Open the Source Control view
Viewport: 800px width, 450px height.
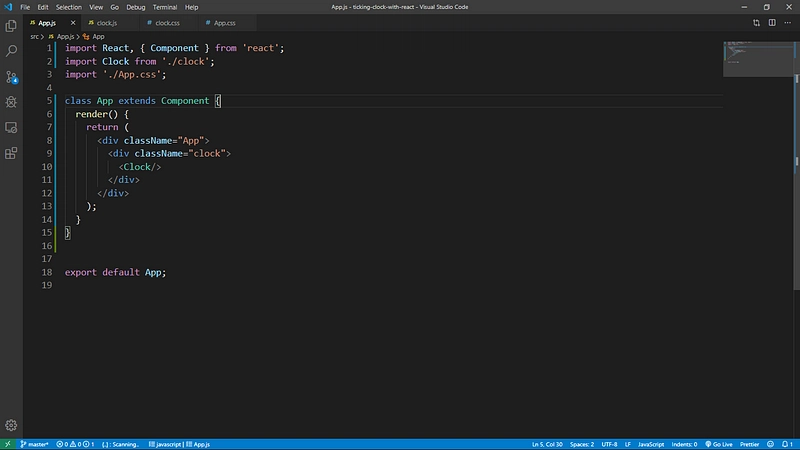(x=11, y=77)
